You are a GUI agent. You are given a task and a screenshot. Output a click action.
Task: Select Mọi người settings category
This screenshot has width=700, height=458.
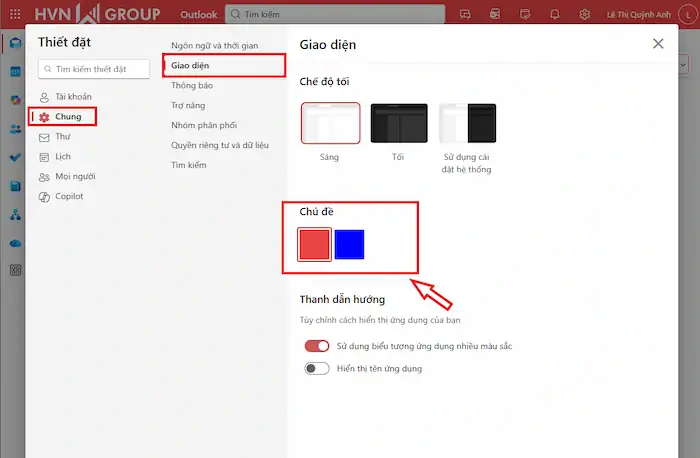(67, 177)
